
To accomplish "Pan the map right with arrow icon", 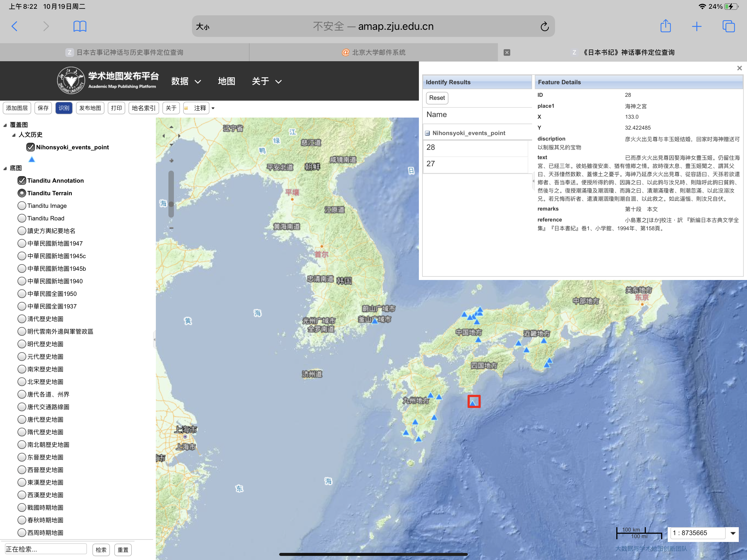I will tap(179, 136).
